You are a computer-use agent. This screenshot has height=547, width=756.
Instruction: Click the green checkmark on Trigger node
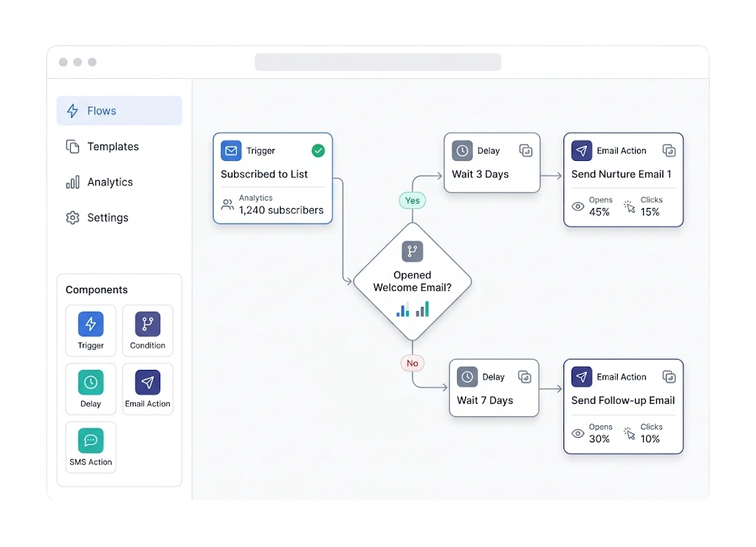pyautogui.click(x=318, y=151)
